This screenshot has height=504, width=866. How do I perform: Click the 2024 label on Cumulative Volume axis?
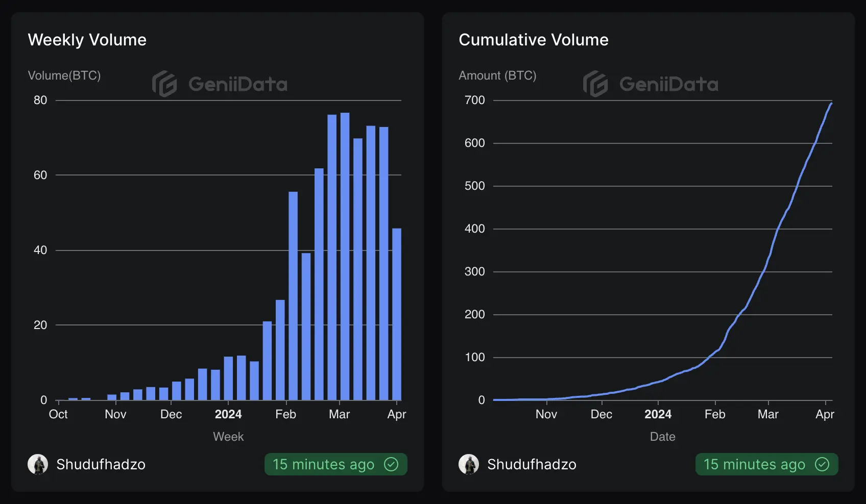pyautogui.click(x=658, y=414)
